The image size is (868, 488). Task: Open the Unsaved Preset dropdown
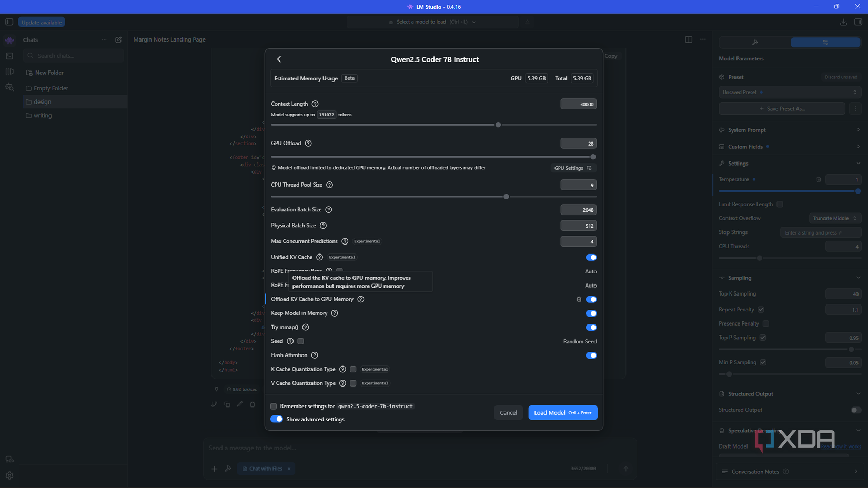(x=790, y=92)
